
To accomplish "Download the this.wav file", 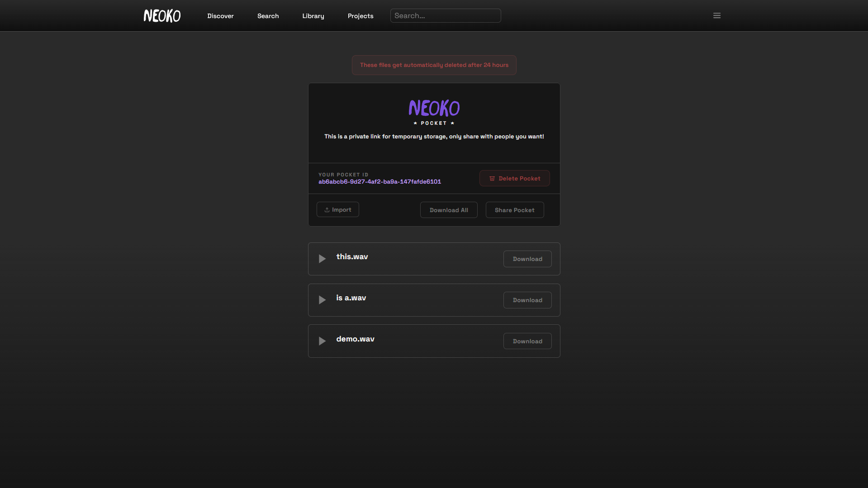I will point(527,259).
